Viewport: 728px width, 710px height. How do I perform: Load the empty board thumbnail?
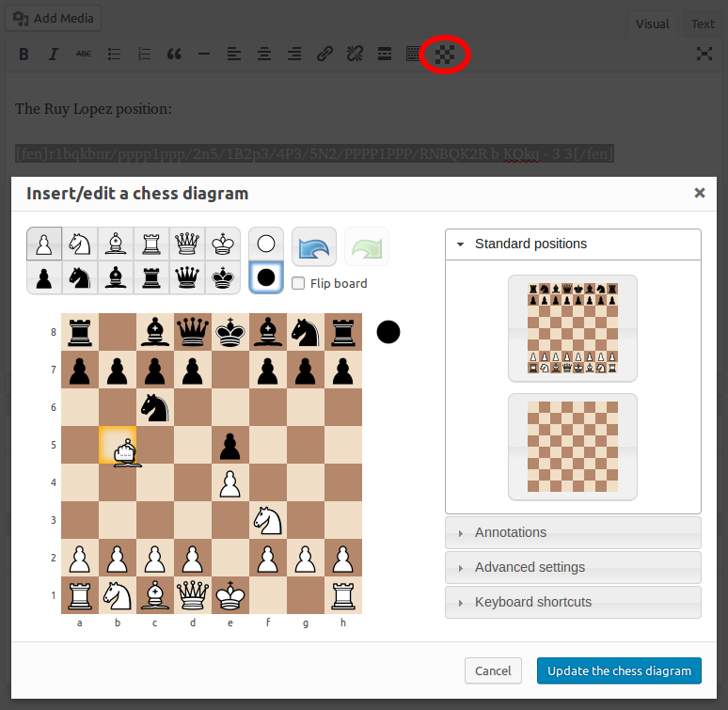coord(573,447)
